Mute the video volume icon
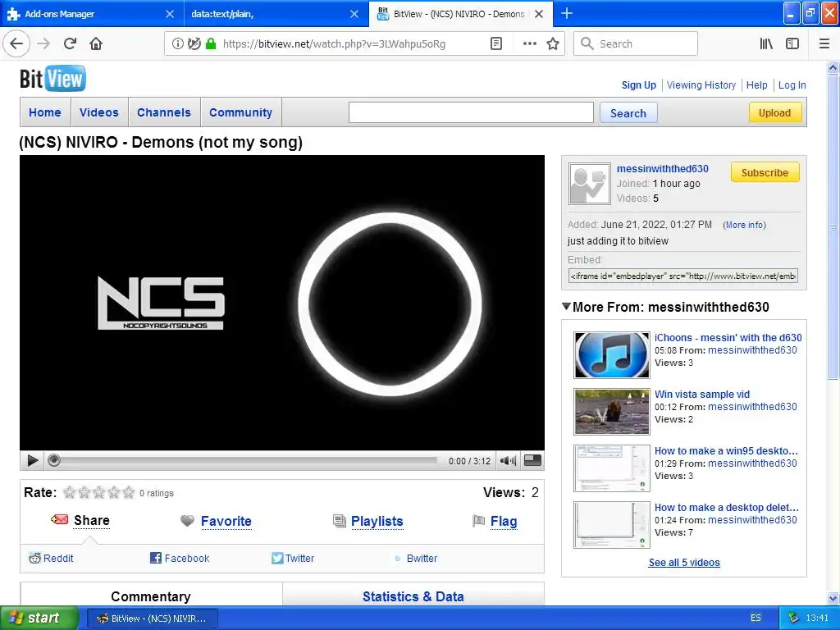Viewport: 840px width, 630px height. 508,461
